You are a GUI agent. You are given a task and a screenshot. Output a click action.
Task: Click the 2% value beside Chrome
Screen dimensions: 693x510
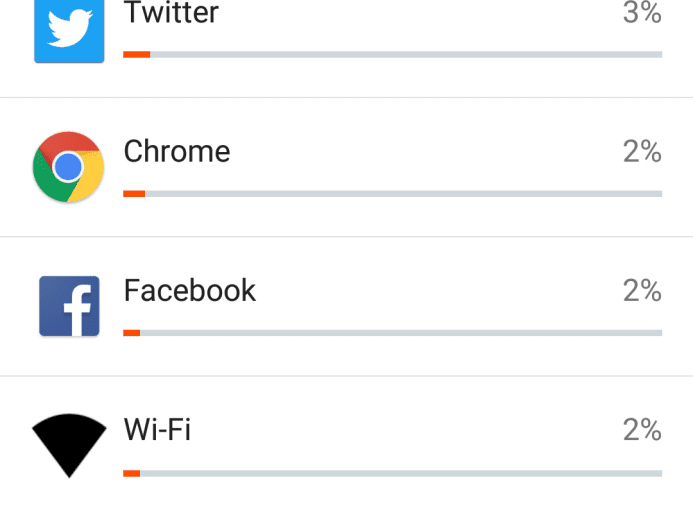point(642,152)
